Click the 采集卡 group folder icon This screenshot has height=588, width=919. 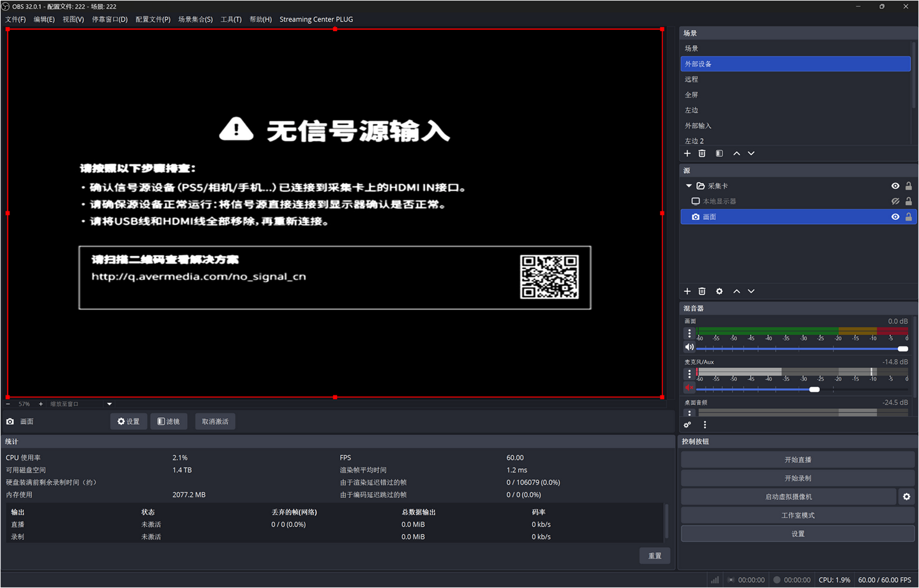700,186
